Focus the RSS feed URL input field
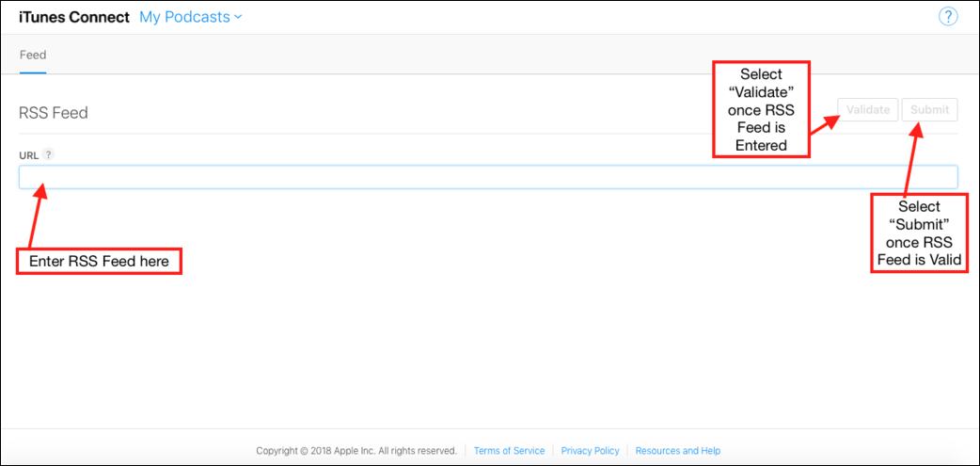Viewport: 980px width, 466px height. click(488, 177)
